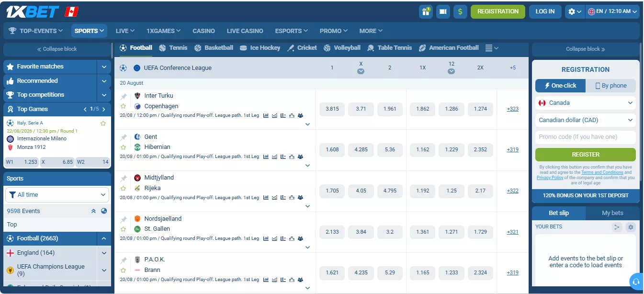Screen dimensions: 644x294
Task: Click the globe icon beside 9598 Events
Action: click(x=104, y=211)
